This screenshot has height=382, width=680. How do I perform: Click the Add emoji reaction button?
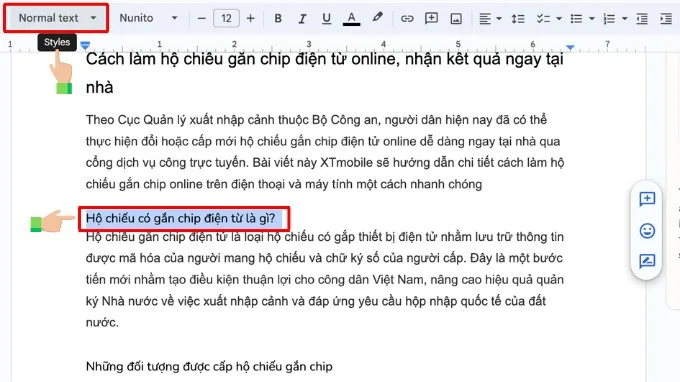647,230
